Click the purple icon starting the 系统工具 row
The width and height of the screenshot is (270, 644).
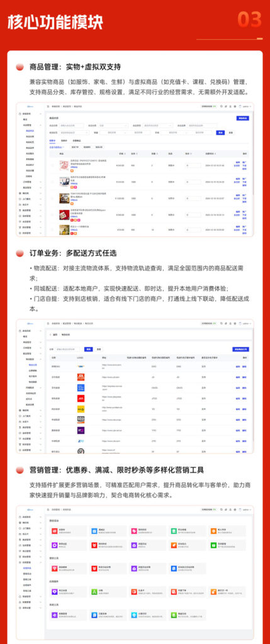click(54, 615)
